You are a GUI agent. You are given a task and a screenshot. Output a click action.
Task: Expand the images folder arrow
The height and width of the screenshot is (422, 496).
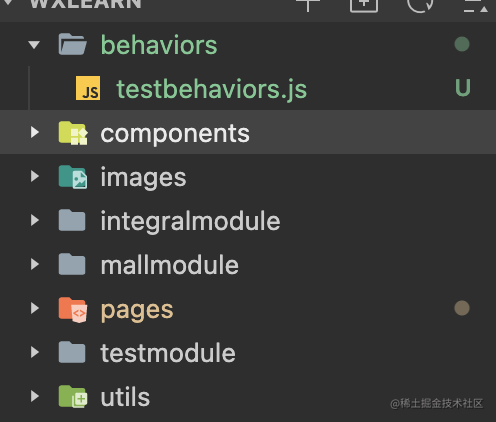click(x=35, y=176)
